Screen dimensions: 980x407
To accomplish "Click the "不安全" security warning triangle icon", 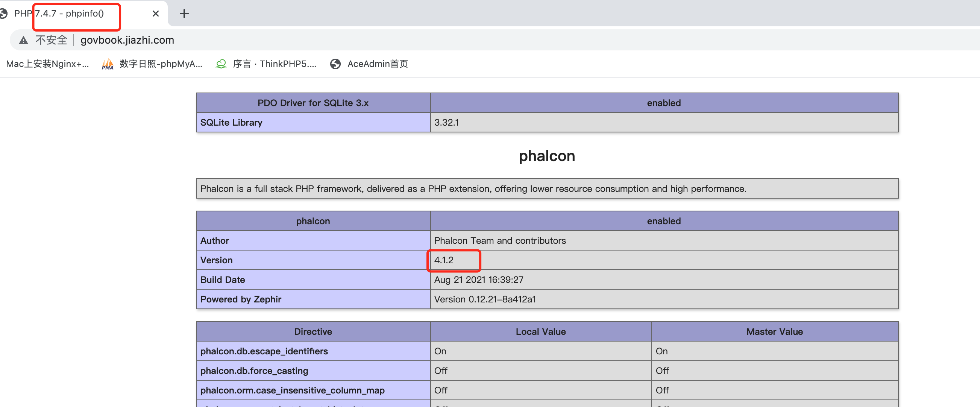I will [23, 40].
